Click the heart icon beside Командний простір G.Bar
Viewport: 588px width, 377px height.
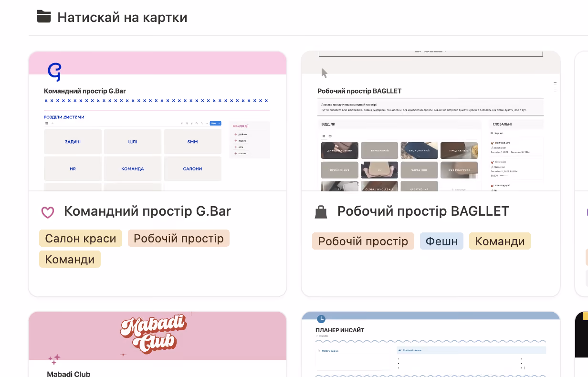tap(48, 212)
